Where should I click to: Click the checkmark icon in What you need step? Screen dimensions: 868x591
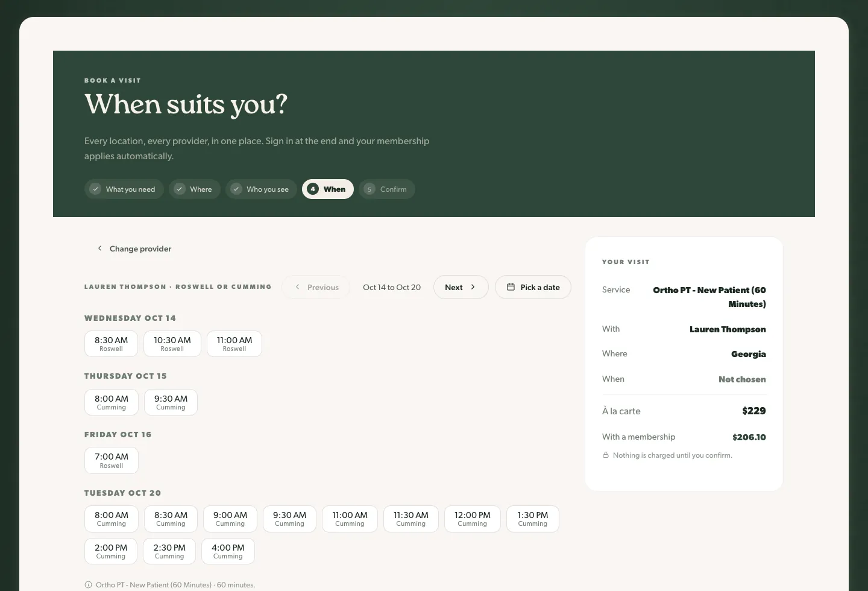click(x=95, y=189)
